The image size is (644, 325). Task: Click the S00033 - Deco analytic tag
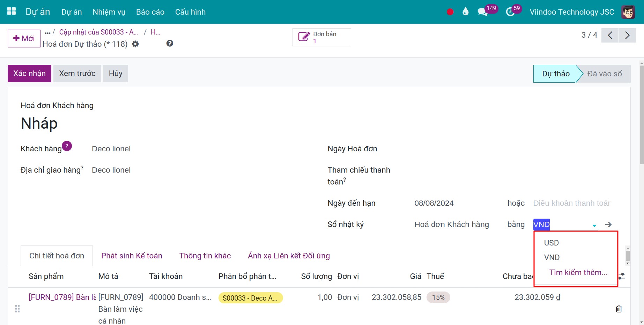[x=250, y=298]
